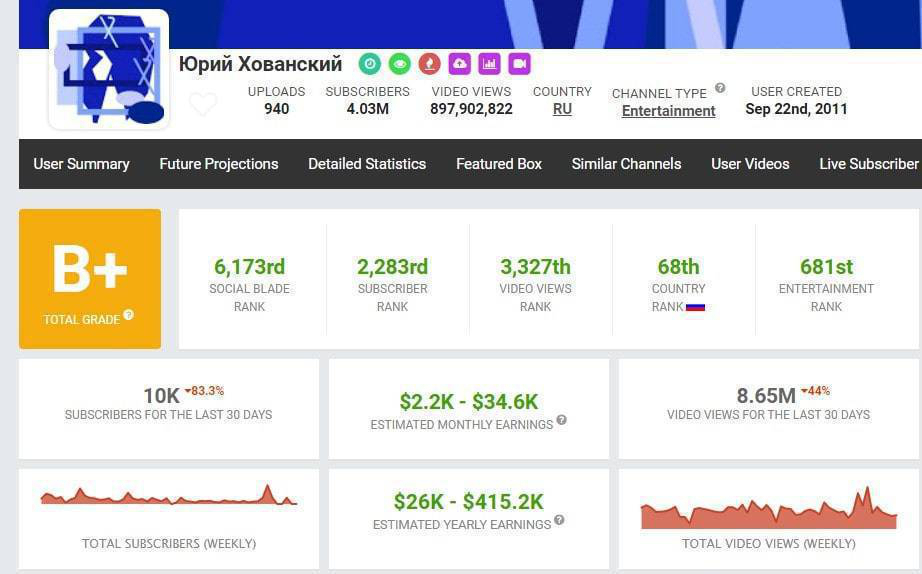Open the User Summary tab

81,164
